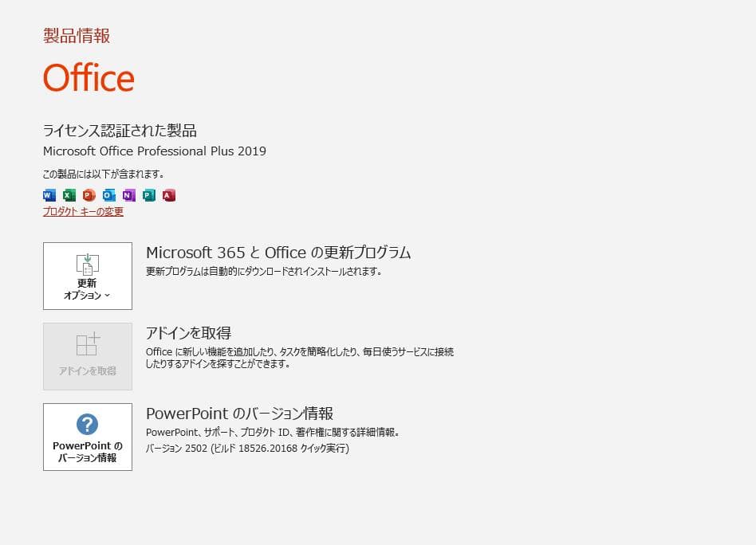The width and height of the screenshot is (756, 545).
Task: Open the PowerPoint app icon
Action: coord(89,194)
